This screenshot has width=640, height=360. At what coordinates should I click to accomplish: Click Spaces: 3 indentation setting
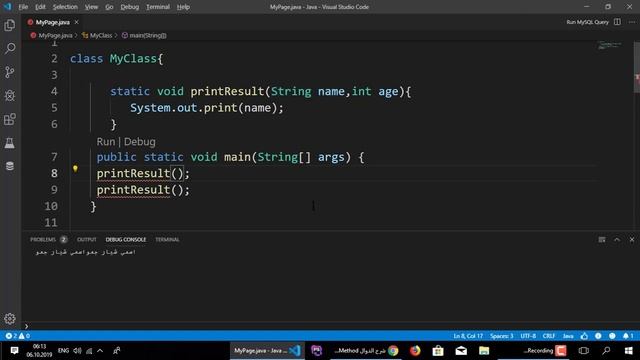[502, 336]
